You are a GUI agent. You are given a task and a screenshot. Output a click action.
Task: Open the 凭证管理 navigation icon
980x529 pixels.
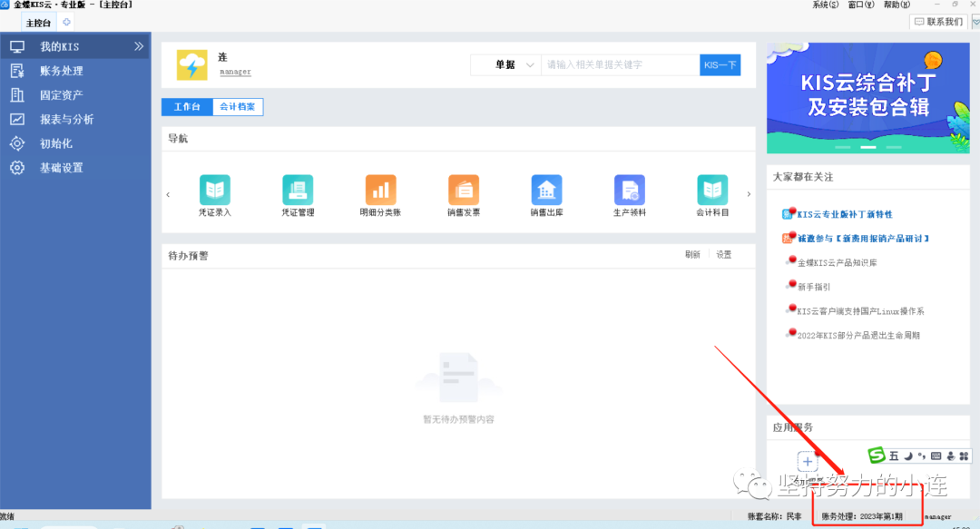coord(298,191)
